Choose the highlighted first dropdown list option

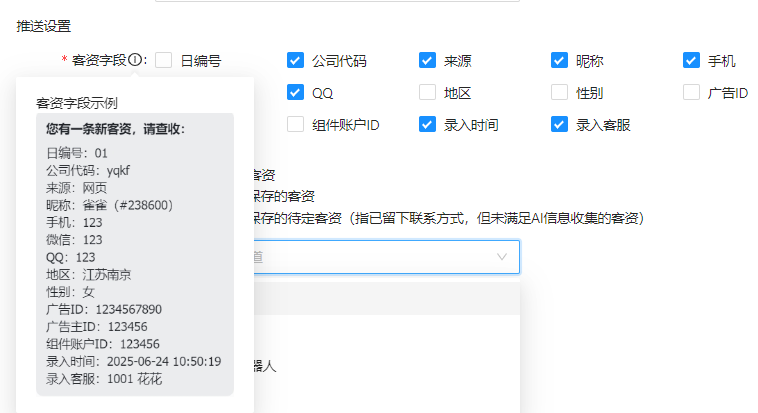point(385,299)
